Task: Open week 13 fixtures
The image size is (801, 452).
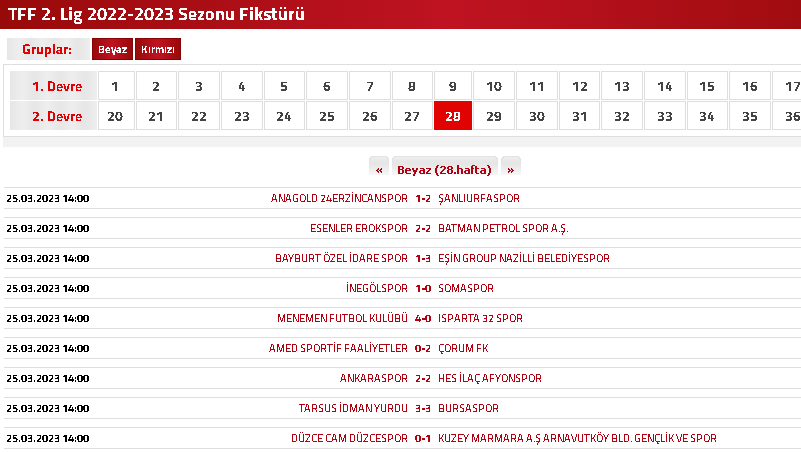Action: pos(622,86)
